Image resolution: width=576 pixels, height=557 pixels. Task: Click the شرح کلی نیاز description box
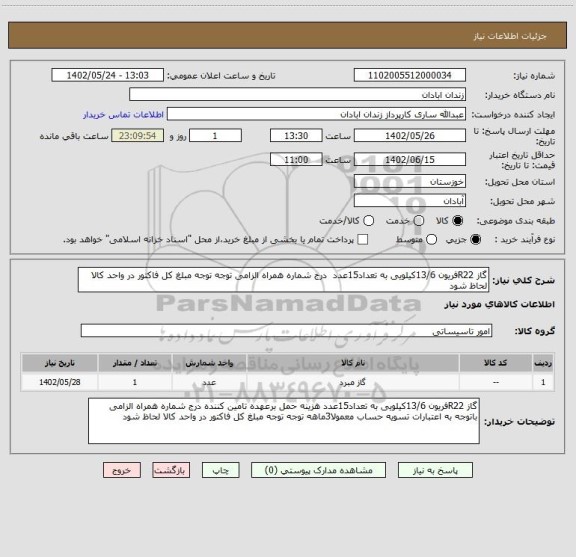tap(284, 280)
